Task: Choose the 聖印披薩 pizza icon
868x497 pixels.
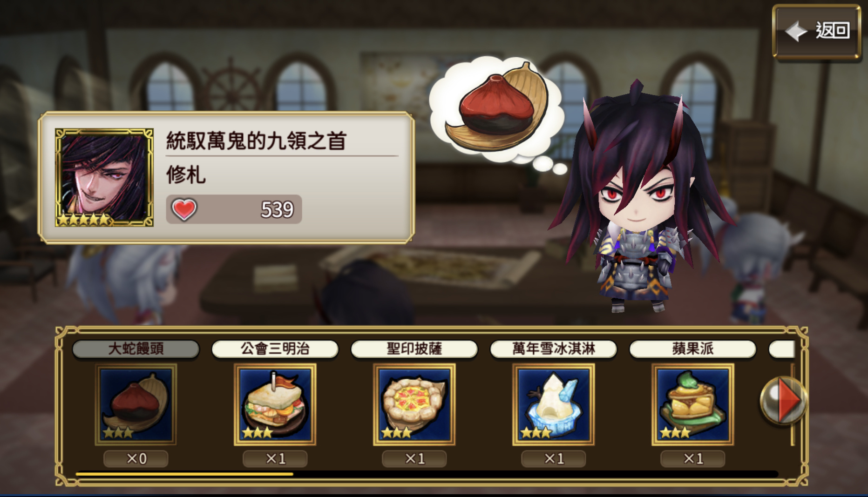Action: (x=414, y=404)
